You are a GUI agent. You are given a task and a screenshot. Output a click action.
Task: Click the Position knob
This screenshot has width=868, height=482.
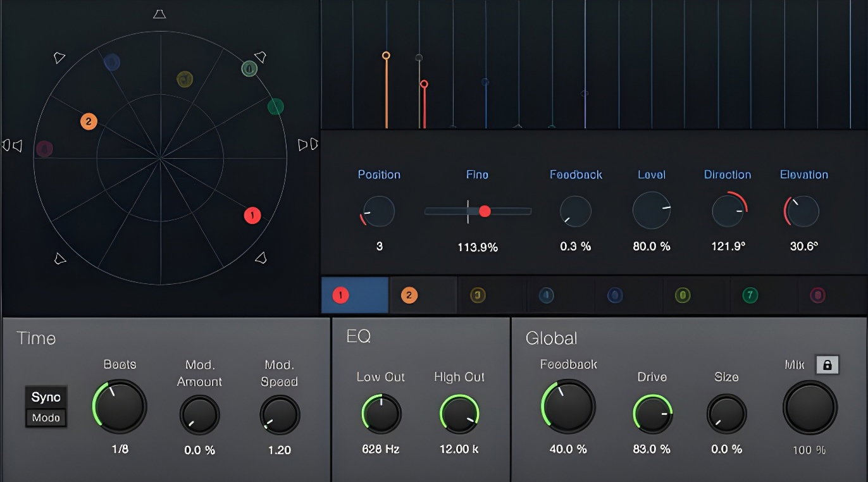click(378, 211)
